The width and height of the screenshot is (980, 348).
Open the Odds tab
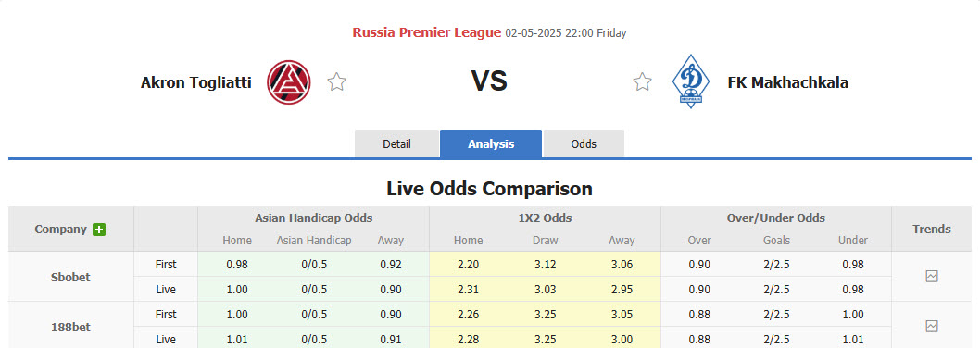coord(584,143)
